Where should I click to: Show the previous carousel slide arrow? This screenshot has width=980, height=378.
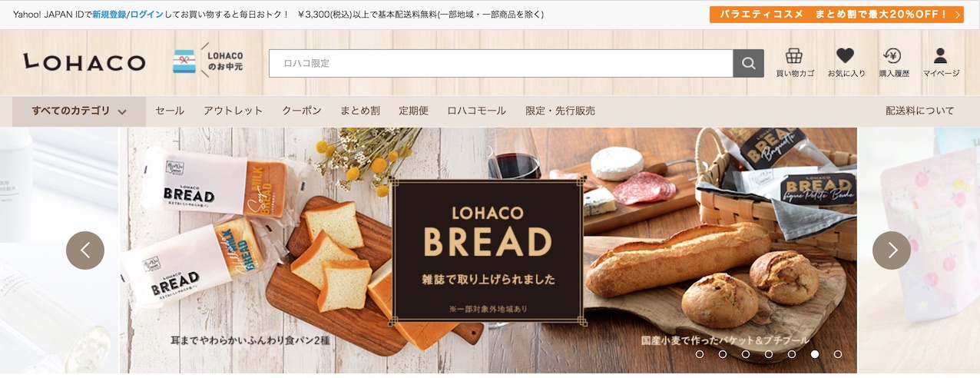click(85, 250)
